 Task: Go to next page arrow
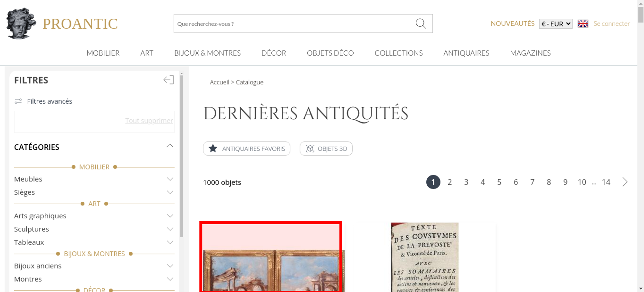[x=625, y=182]
